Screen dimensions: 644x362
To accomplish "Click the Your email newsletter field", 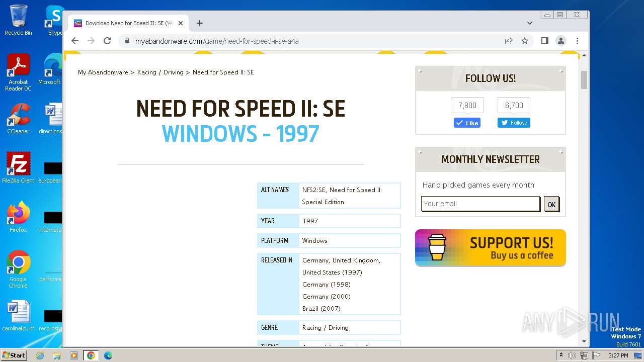I will click(480, 204).
